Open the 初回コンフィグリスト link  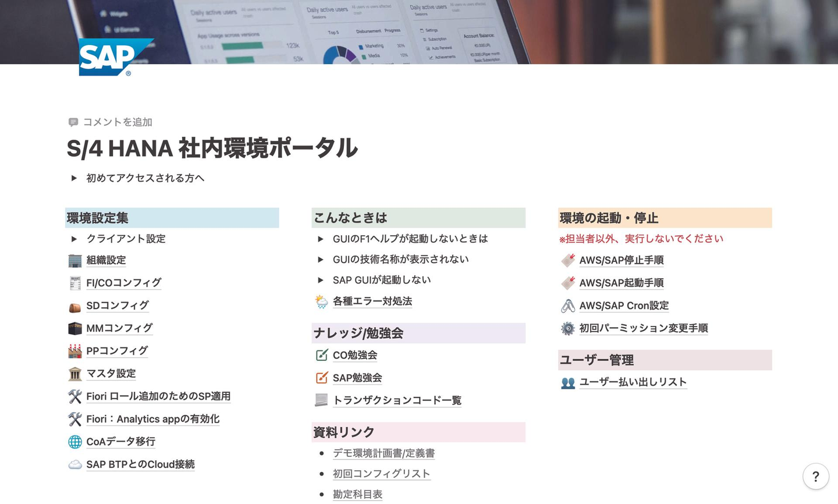[382, 474]
